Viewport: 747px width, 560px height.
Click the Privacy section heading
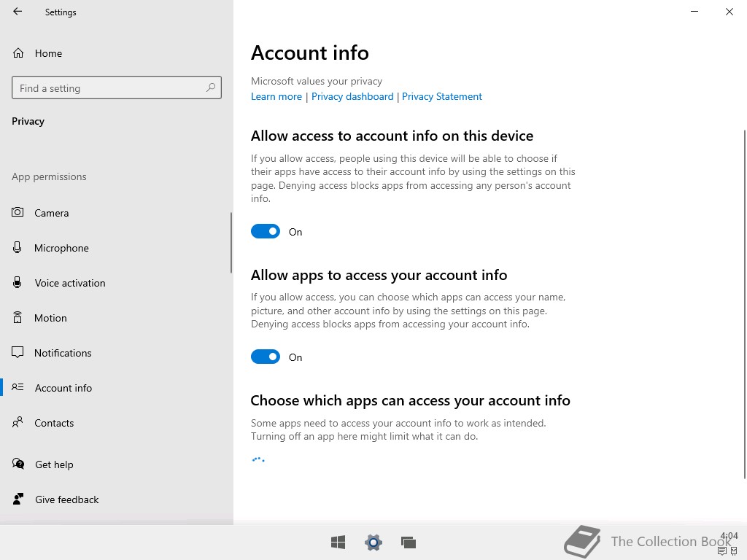tap(28, 122)
